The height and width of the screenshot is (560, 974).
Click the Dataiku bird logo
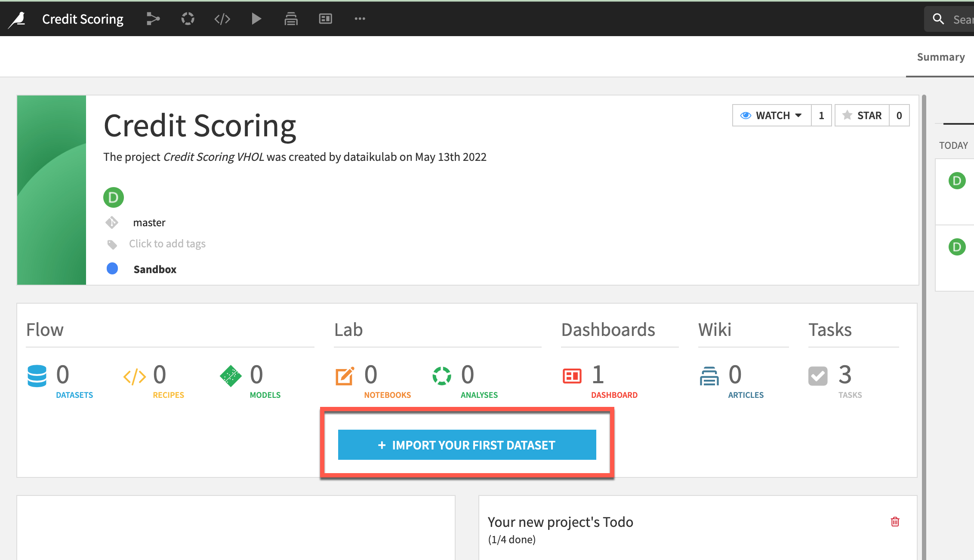coord(18,19)
